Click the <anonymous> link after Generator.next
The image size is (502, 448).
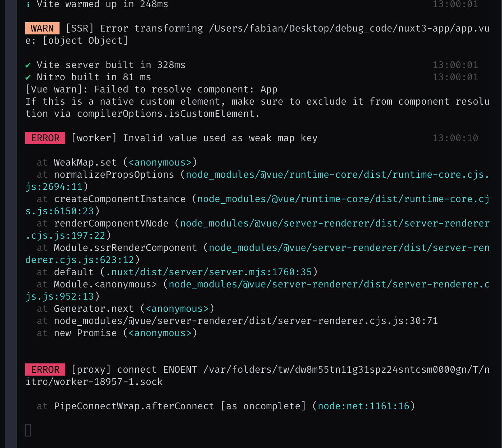coord(177,309)
